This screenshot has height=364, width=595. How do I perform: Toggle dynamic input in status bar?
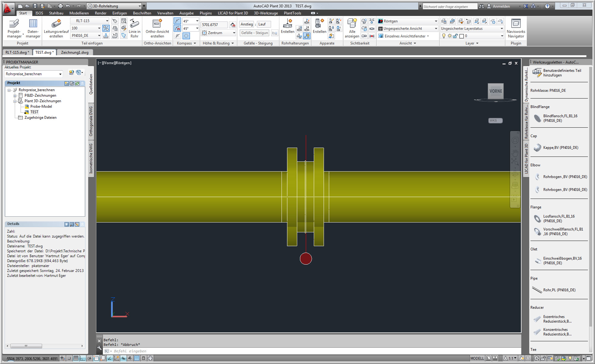pos(123,358)
